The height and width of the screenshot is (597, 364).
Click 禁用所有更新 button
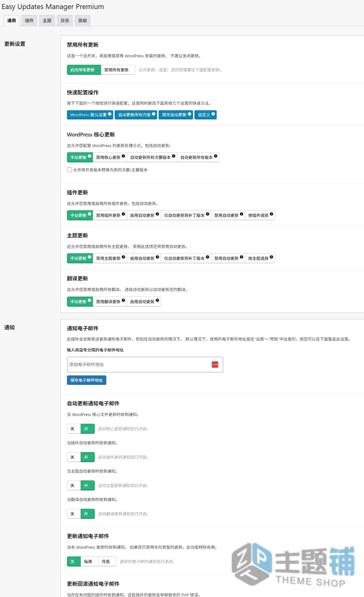118,70
